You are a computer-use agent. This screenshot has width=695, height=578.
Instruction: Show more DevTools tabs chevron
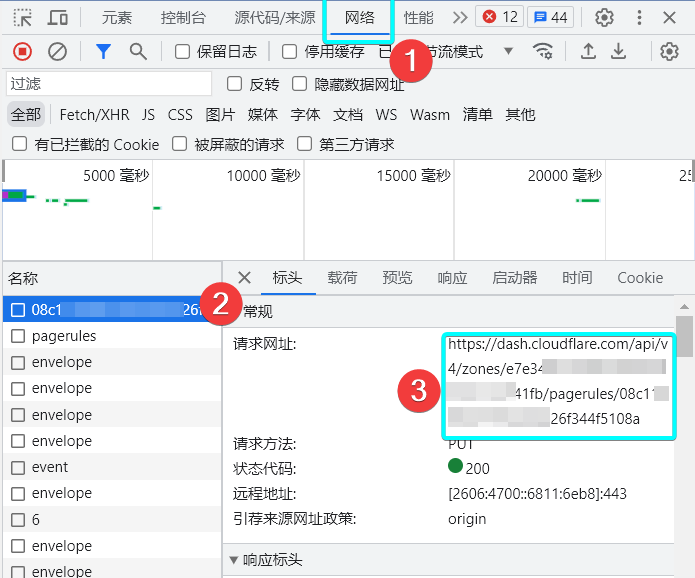tap(460, 18)
